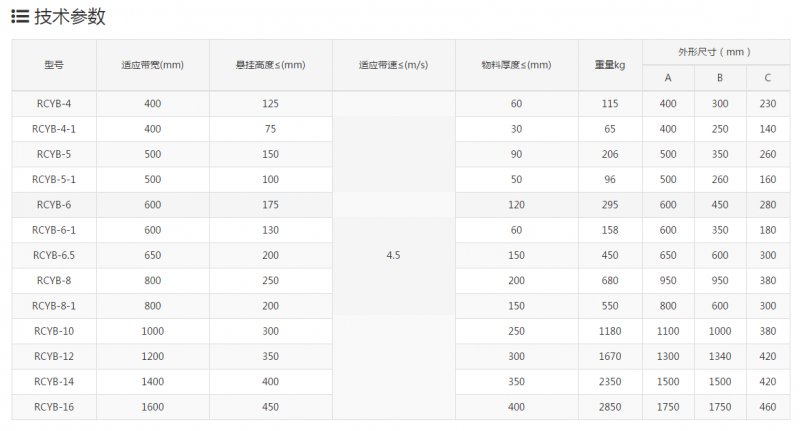The width and height of the screenshot is (800, 431).
Task: Select the 2850 weight value
Action: [610, 407]
